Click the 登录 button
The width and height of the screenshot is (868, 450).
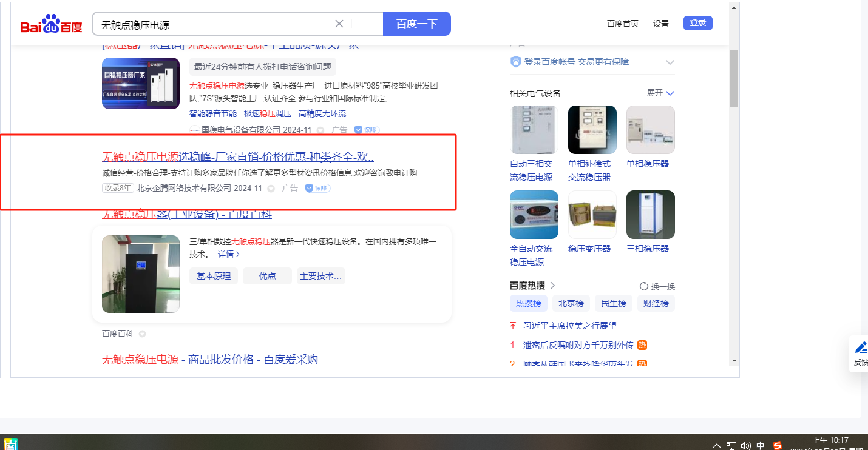pos(698,23)
